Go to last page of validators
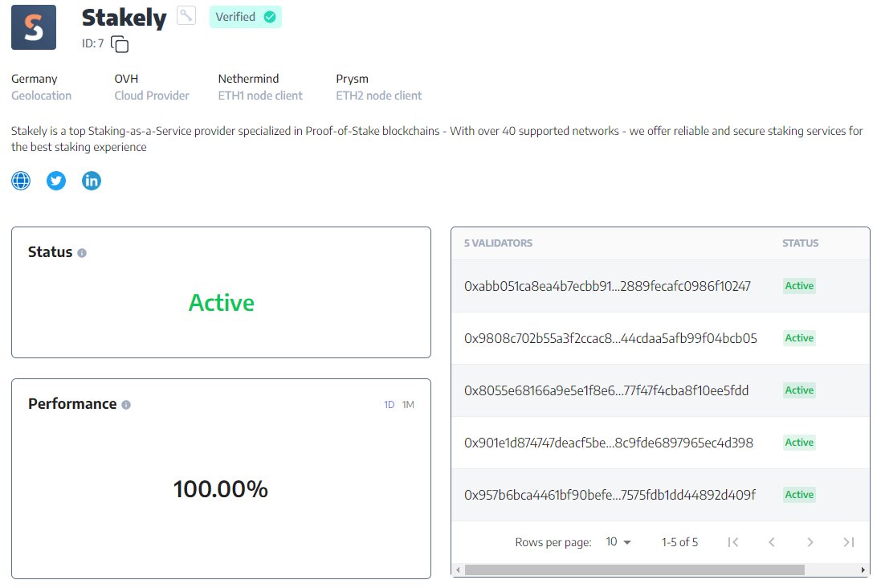Image resolution: width=881 pixels, height=588 pixels. pos(848,542)
